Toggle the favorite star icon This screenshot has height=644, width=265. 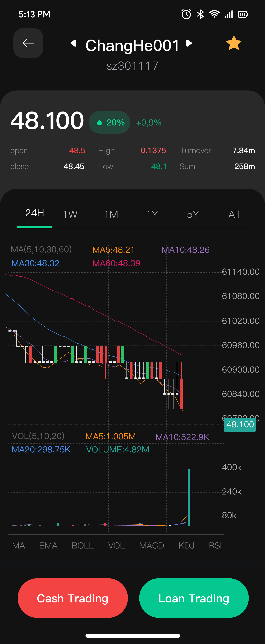[x=234, y=43]
